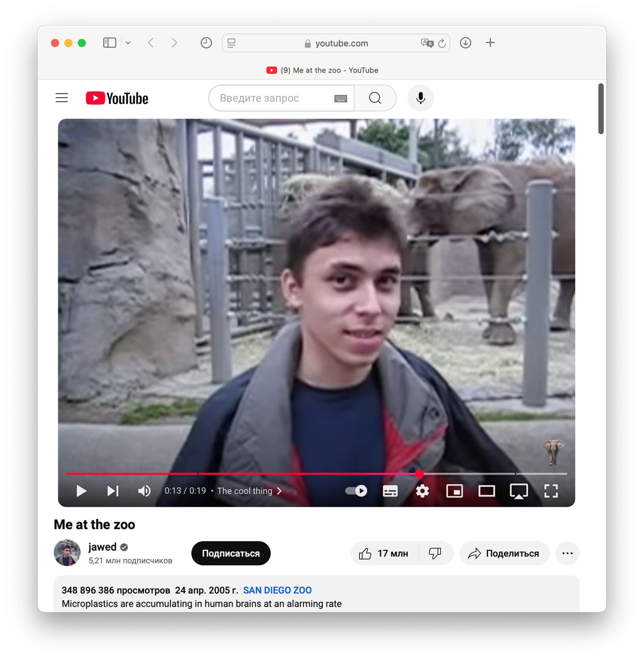Enable the miniplayer mode

pos(454,491)
